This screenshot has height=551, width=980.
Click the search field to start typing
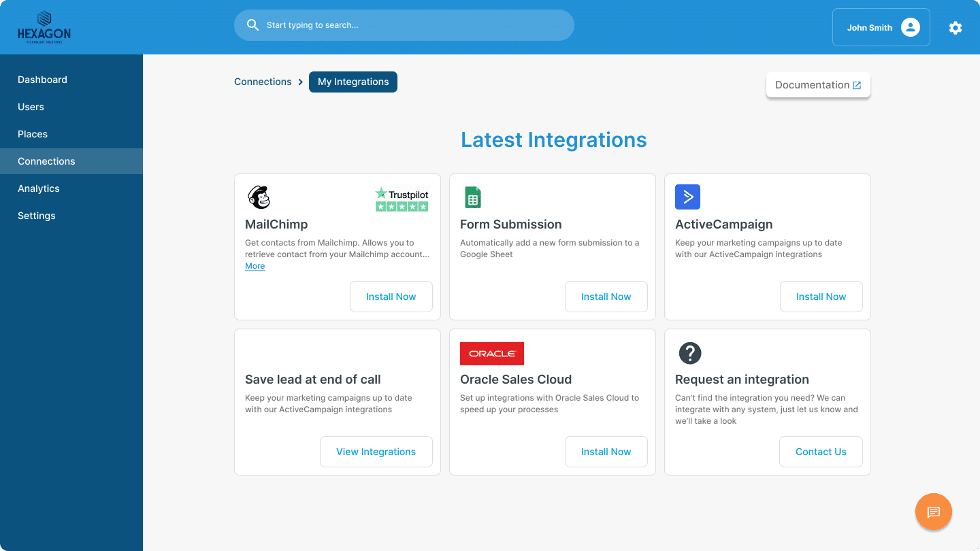click(x=404, y=24)
